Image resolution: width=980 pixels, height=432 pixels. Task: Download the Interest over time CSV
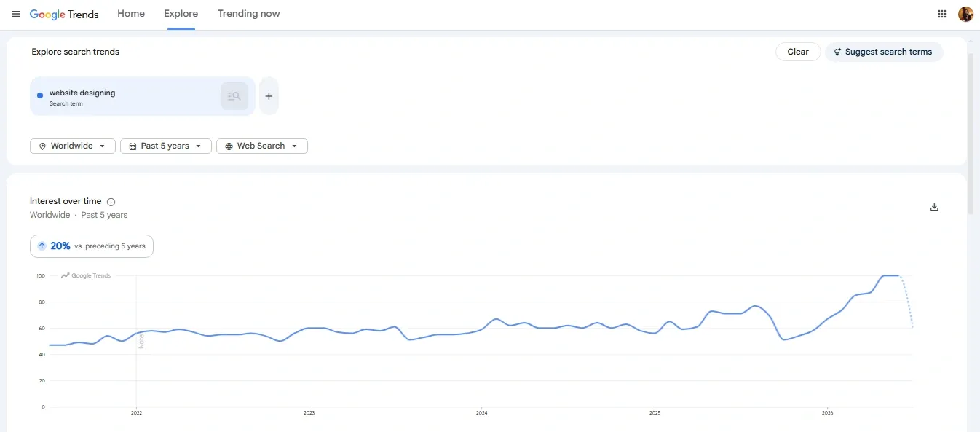(x=934, y=207)
